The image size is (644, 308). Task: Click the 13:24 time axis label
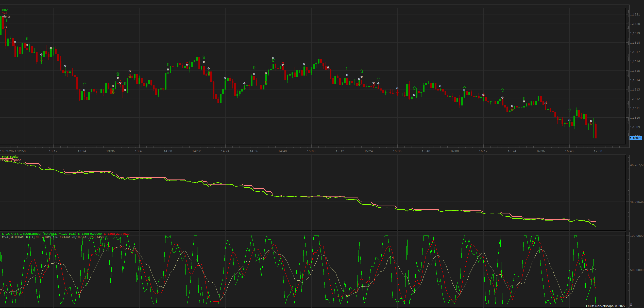click(x=82, y=151)
